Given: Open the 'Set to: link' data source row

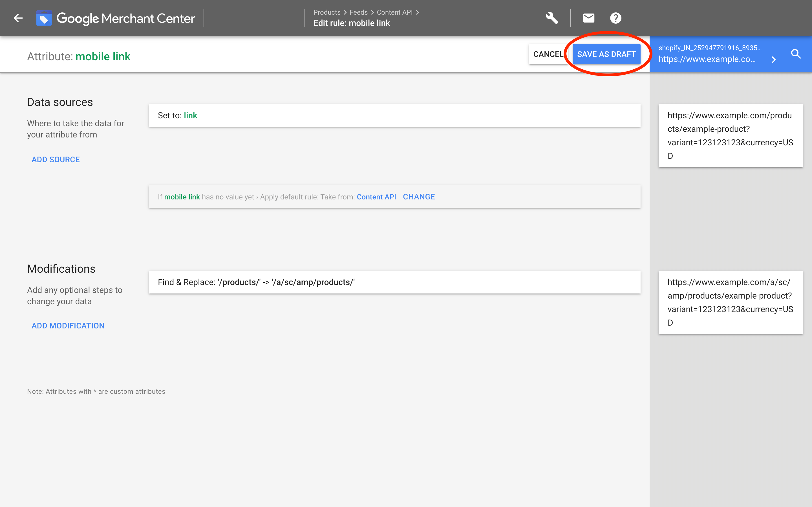Looking at the screenshot, I should pos(394,116).
